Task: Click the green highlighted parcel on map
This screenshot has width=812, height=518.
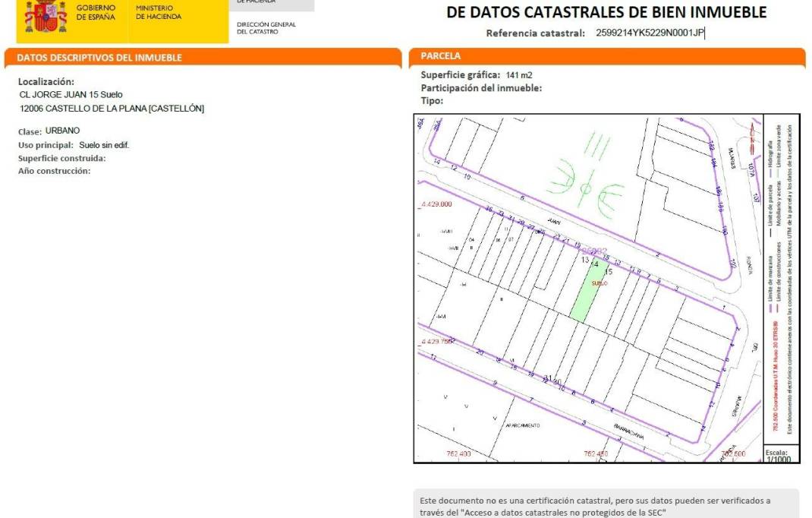Action: (x=589, y=292)
